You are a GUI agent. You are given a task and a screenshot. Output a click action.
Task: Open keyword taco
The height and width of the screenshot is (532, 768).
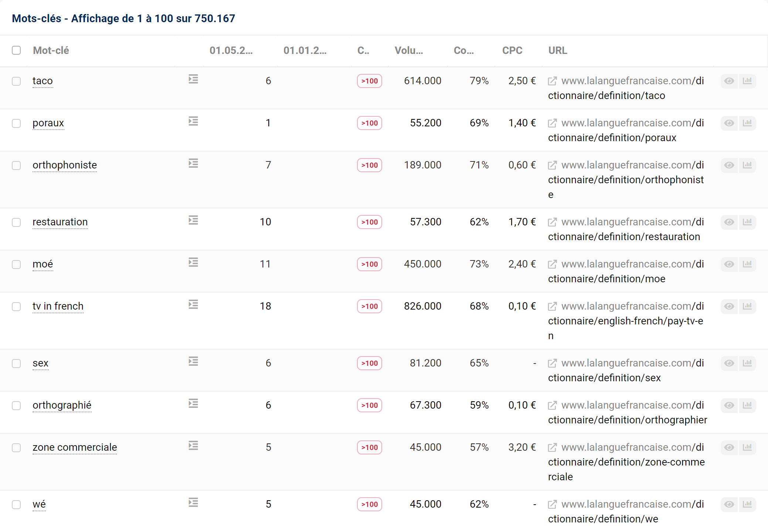pos(43,81)
